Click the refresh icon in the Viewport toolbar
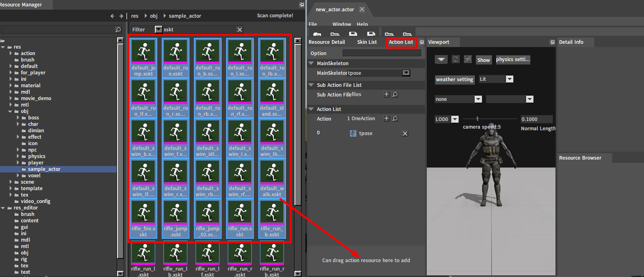This screenshot has width=644, height=277. click(x=455, y=60)
